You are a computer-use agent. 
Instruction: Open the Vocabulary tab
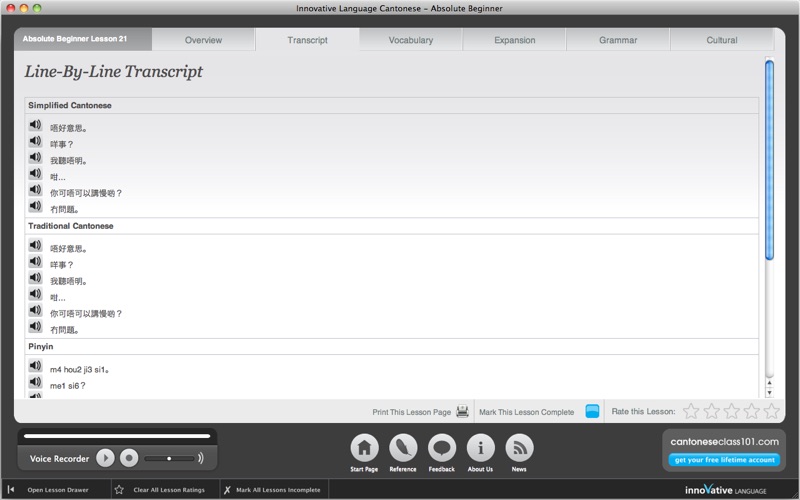tap(411, 40)
